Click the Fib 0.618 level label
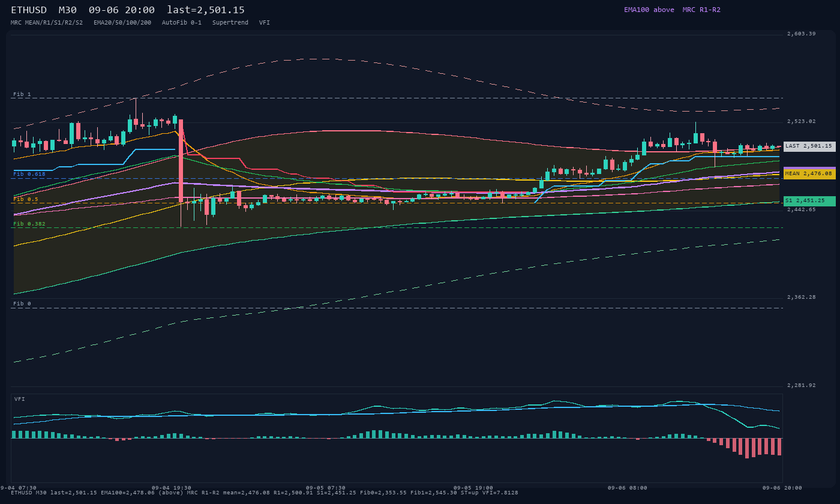 tap(29, 174)
